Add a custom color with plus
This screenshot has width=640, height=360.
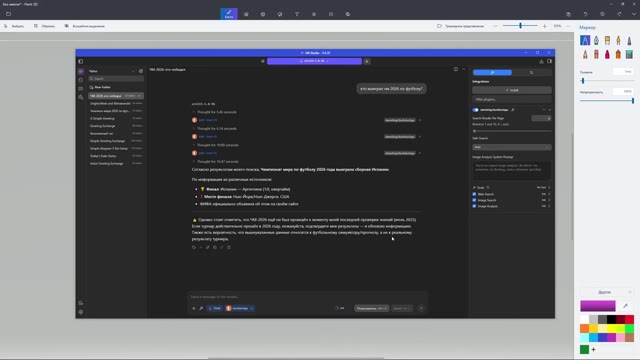[593, 349]
